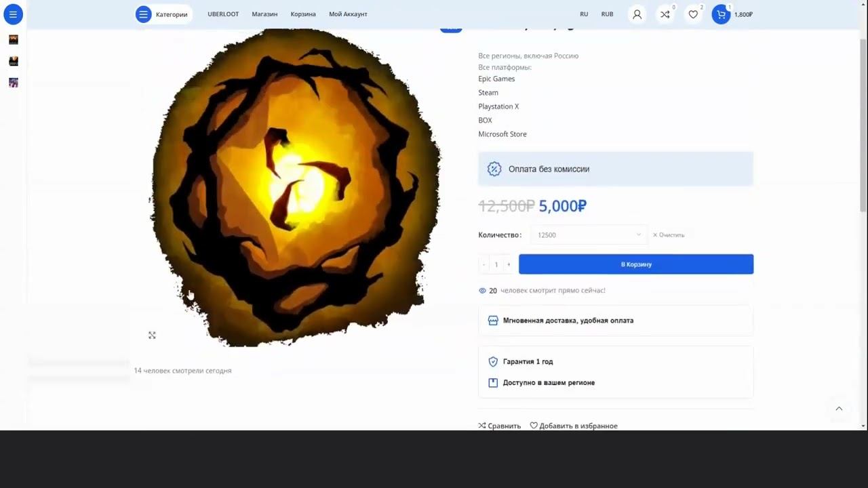Open third sidebar game thumbnail

click(x=14, y=83)
